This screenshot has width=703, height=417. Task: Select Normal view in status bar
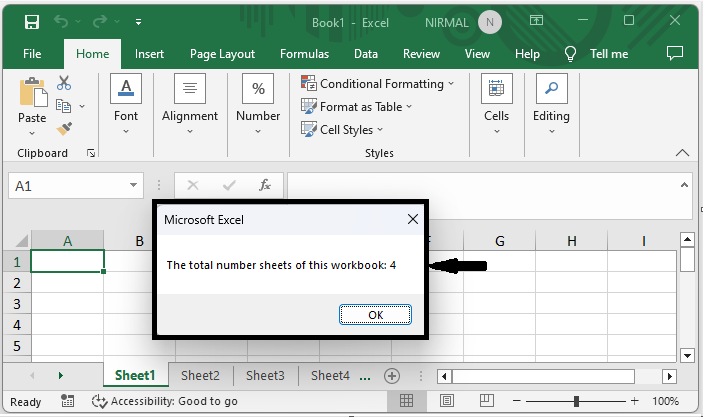pyautogui.click(x=407, y=401)
